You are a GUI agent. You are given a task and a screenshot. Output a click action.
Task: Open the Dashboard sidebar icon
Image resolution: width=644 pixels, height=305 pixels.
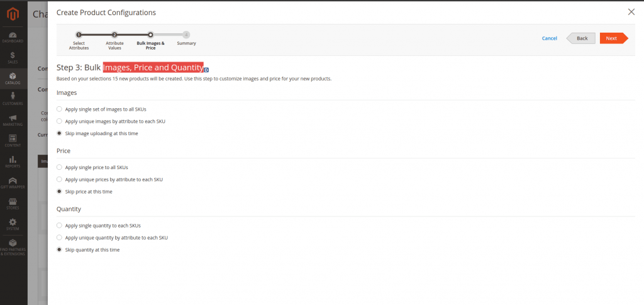tap(13, 36)
